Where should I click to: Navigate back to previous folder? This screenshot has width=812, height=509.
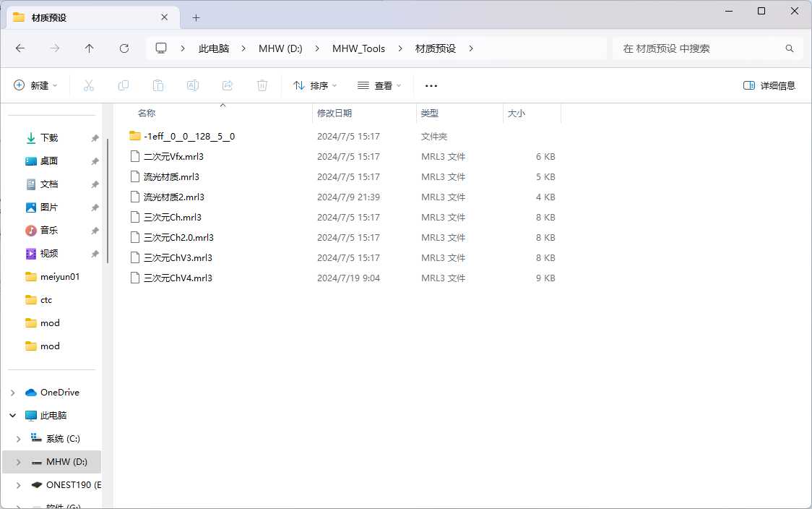[20, 48]
